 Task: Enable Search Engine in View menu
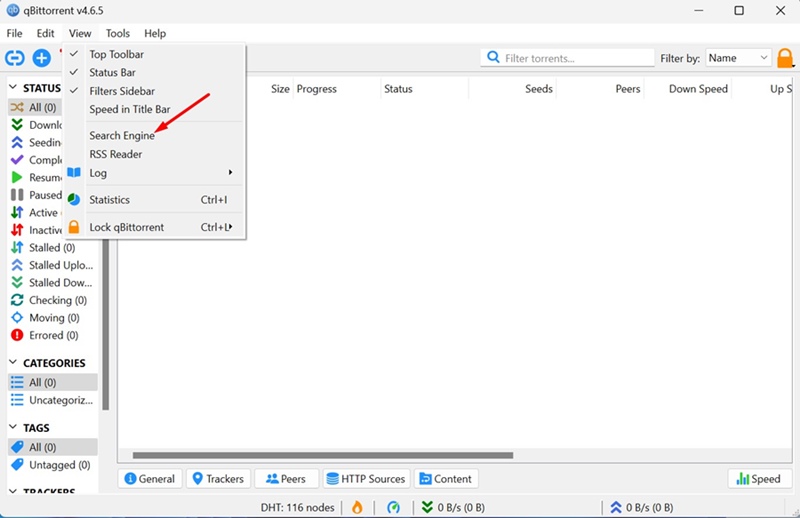155,136
